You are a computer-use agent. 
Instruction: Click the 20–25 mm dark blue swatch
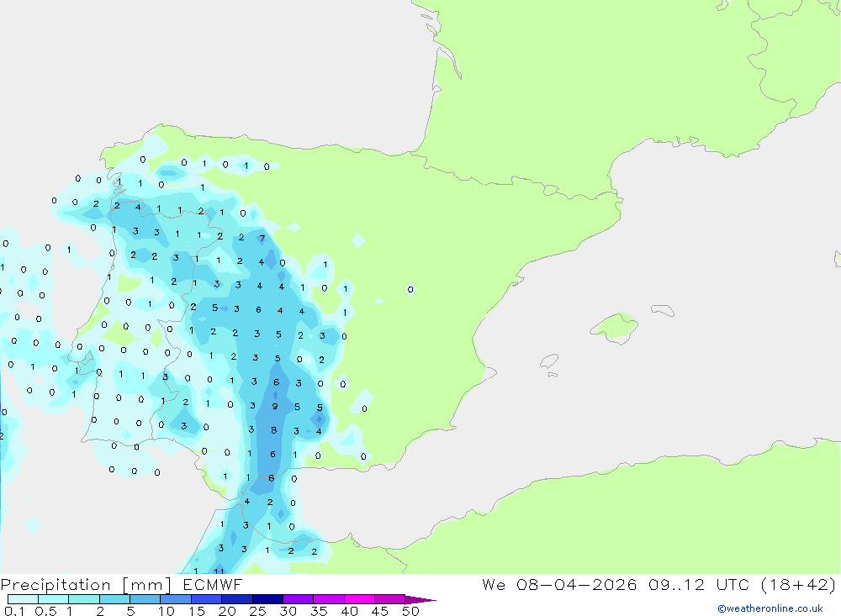tap(237, 599)
